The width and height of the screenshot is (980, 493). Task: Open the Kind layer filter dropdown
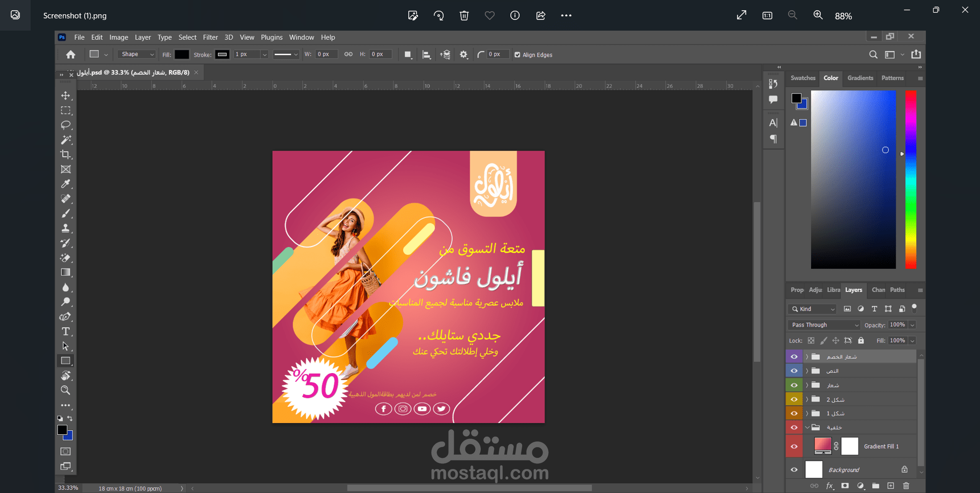814,309
